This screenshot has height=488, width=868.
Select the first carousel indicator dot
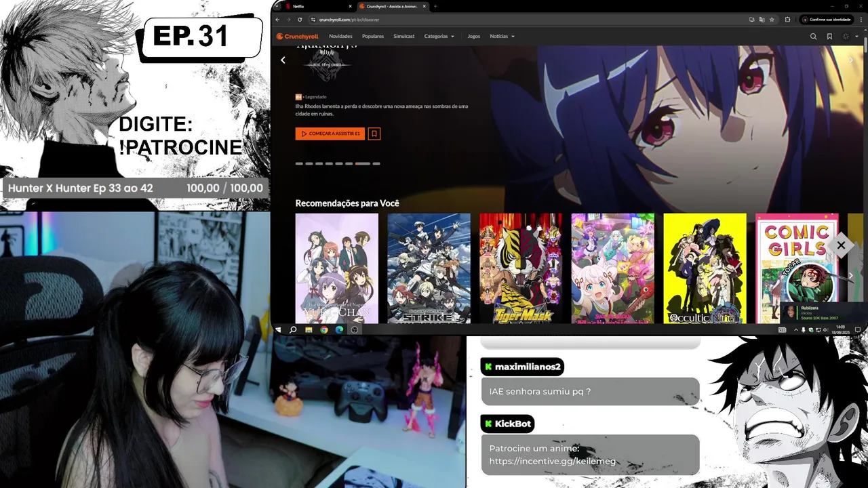click(x=299, y=163)
